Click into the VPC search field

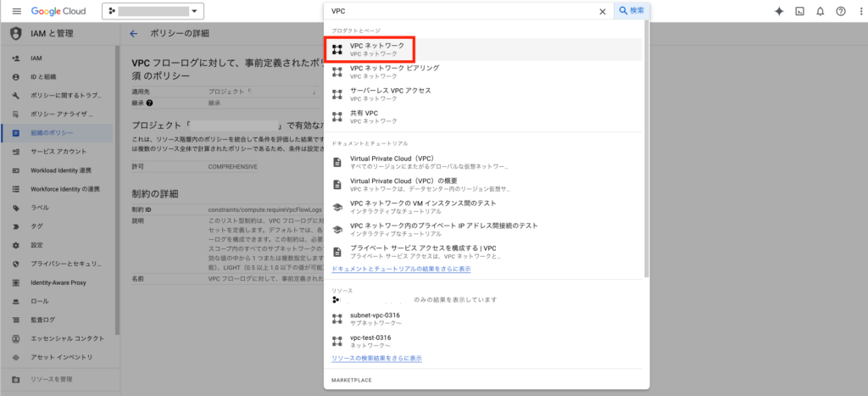coord(462,11)
